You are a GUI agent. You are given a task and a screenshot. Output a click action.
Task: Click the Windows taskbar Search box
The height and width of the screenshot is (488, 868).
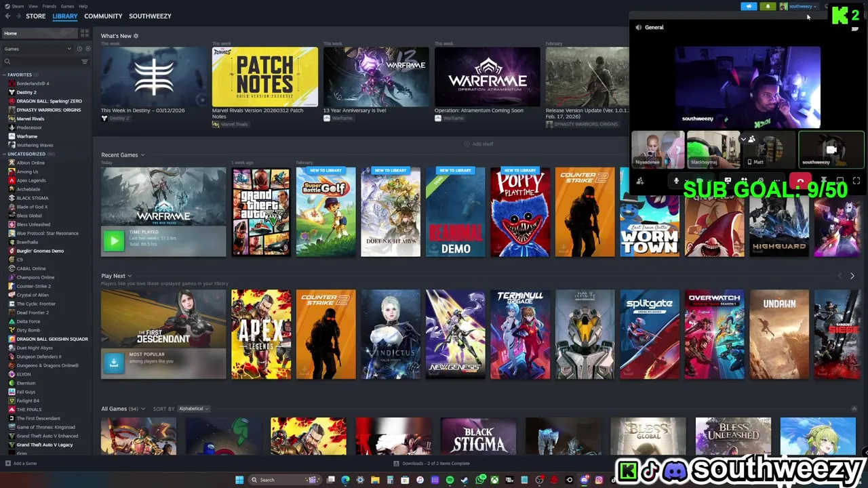tap(283, 480)
